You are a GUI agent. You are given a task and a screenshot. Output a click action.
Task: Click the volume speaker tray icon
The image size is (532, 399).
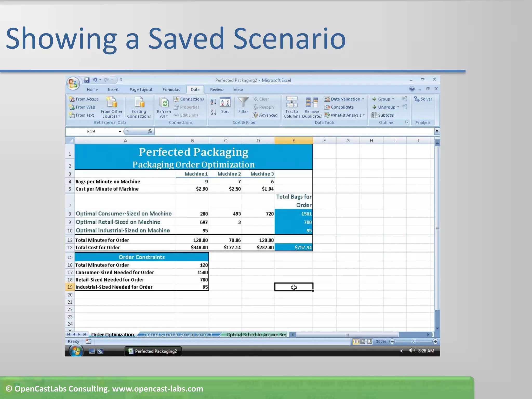tap(412, 351)
